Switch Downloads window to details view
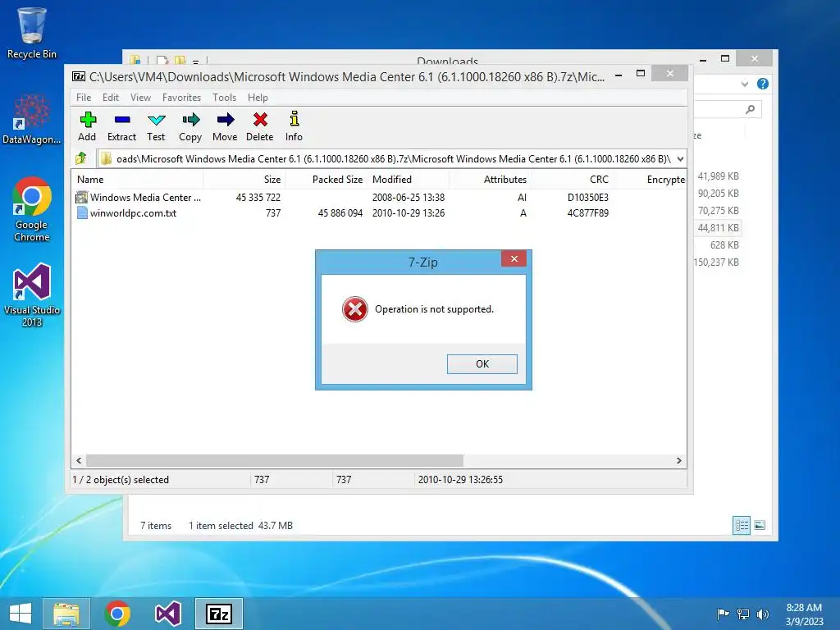 (x=742, y=525)
